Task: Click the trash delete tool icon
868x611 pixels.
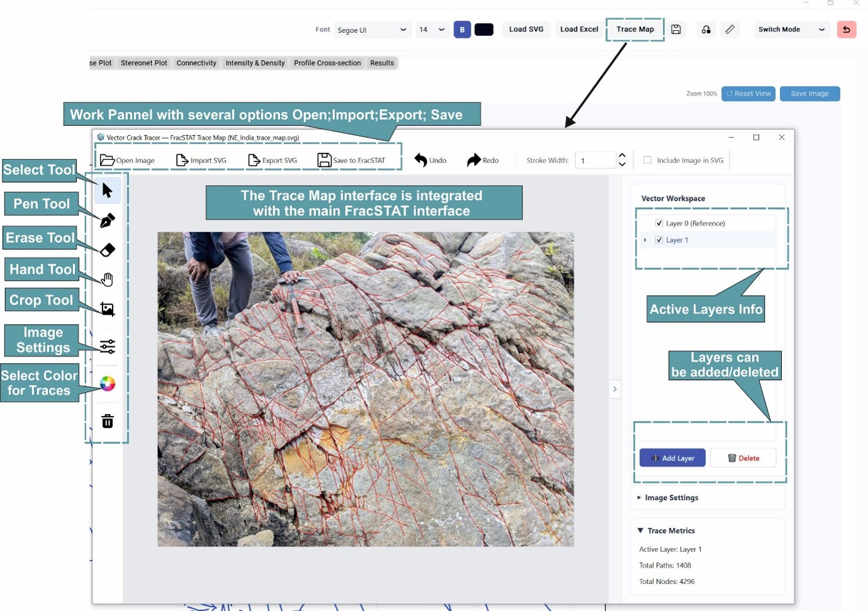Action: [107, 421]
